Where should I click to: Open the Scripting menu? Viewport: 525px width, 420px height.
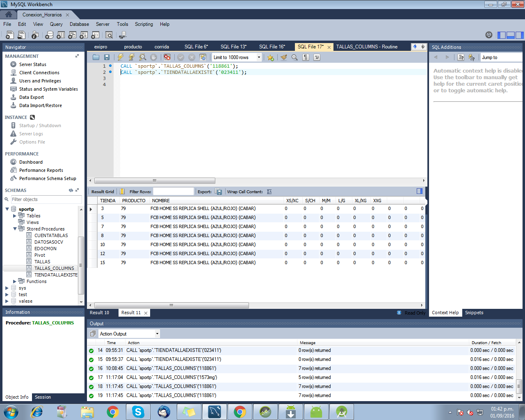[x=144, y=24]
